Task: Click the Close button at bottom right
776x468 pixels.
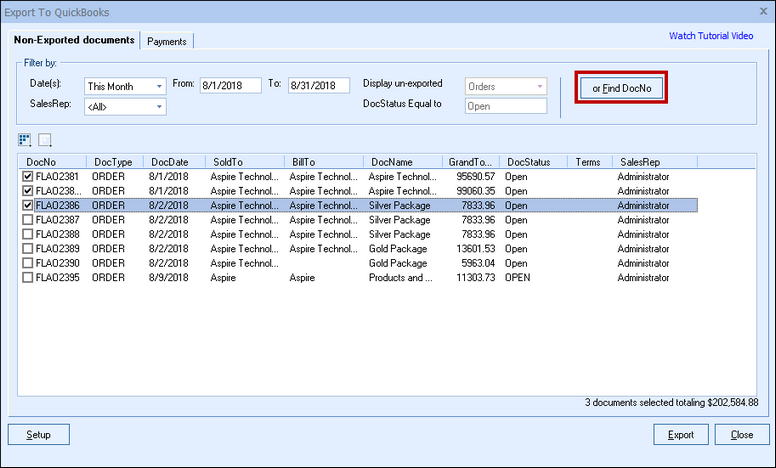Action: pos(742,435)
